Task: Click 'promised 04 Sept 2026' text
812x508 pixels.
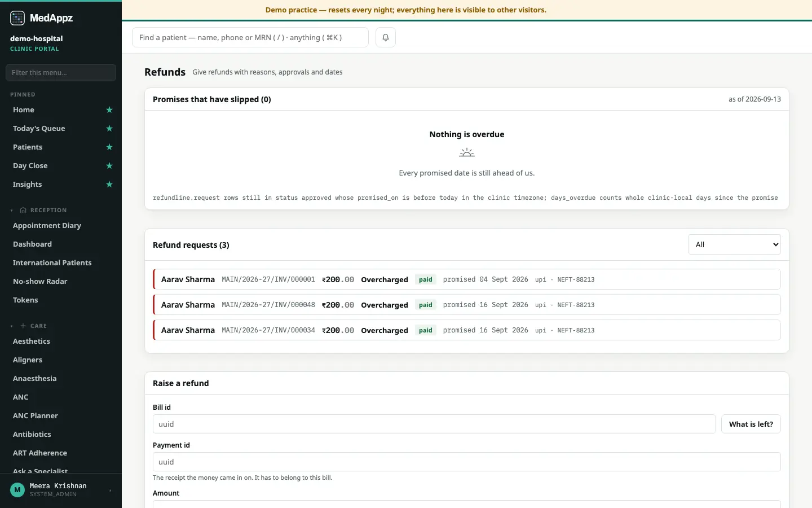Action: click(486, 279)
